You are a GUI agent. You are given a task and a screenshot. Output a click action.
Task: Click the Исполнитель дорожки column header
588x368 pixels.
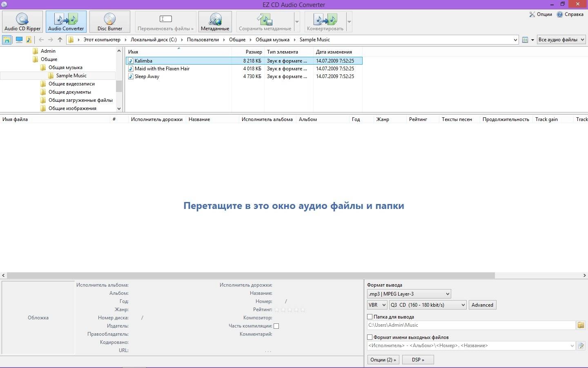coord(157,119)
